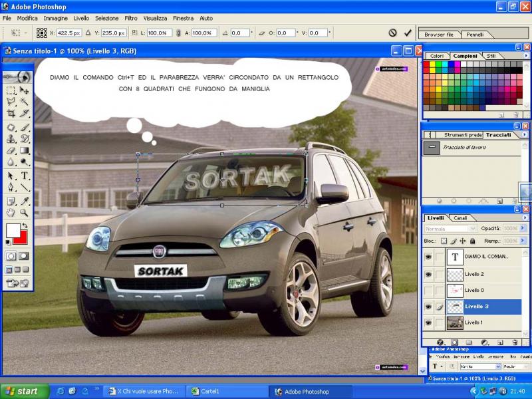The image size is (532, 399).
Task: Select the Brush tool
Action: tap(24, 128)
